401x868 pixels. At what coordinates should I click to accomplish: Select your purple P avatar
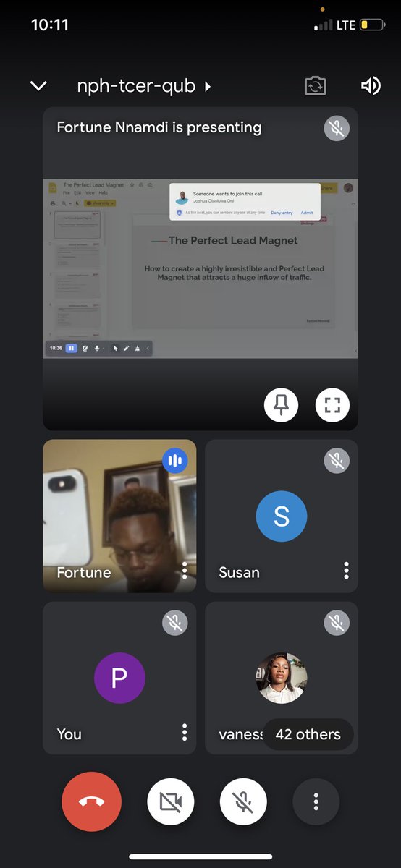120,678
